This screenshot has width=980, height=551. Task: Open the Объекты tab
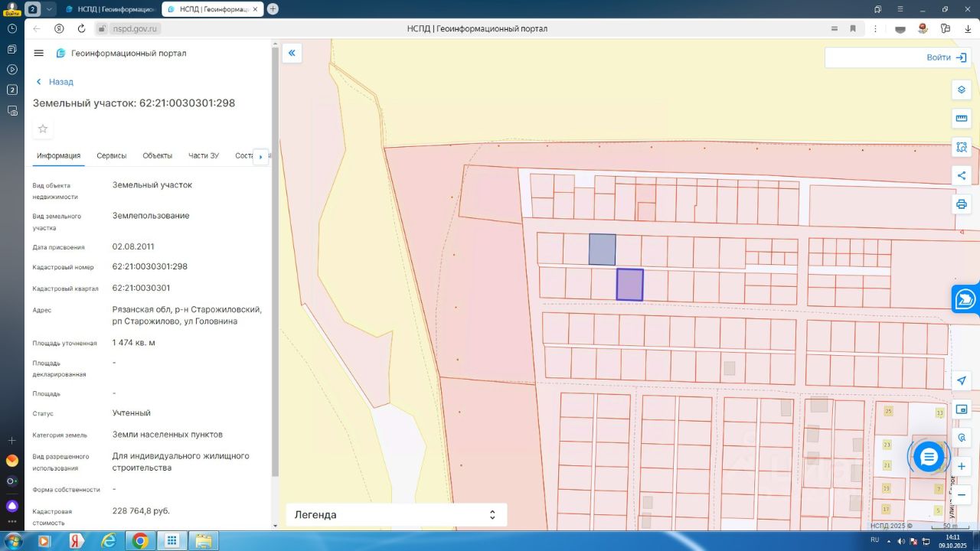point(157,155)
